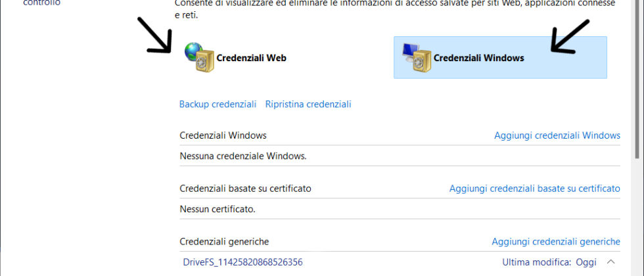Viewport: 644px width, 276px height.
Task: Click the Credenziali Web vault icon
Action: click(x=200, y=57)
